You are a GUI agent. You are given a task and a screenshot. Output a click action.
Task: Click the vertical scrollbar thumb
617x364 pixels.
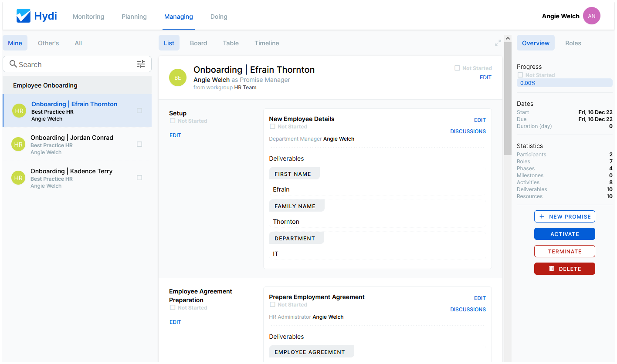pyautogui.click(x=508, y=99)
